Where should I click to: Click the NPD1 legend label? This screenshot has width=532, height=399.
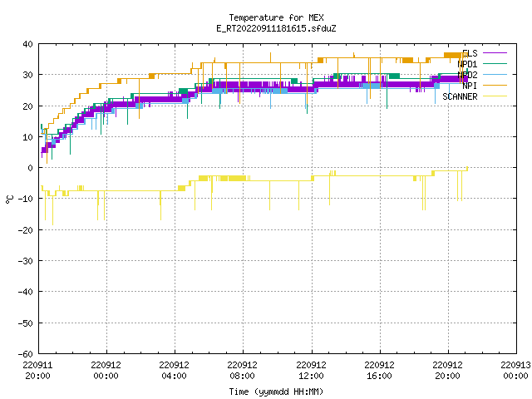coord(467,64)
